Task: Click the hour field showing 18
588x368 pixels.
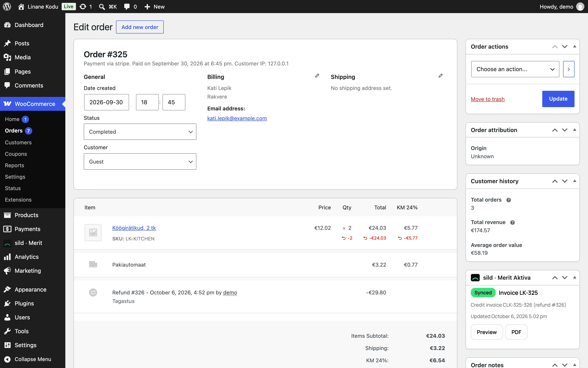Action: coord(147,102)
